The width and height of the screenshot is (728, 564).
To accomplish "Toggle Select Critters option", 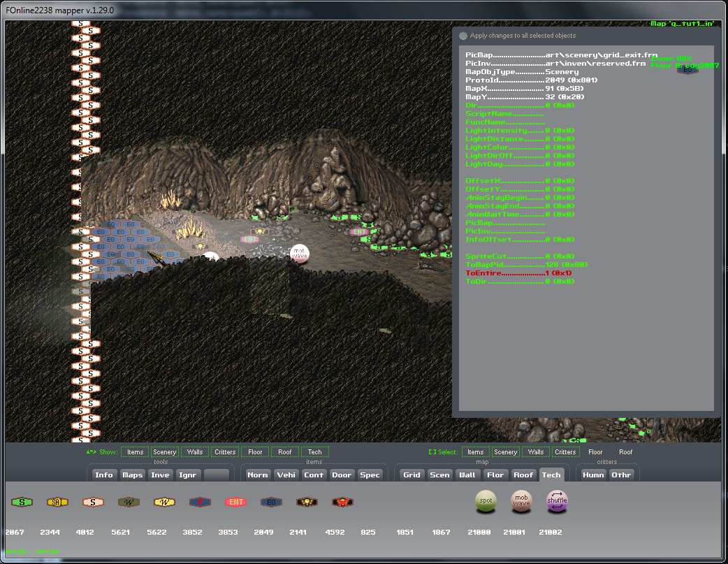I will pos(565,452).
